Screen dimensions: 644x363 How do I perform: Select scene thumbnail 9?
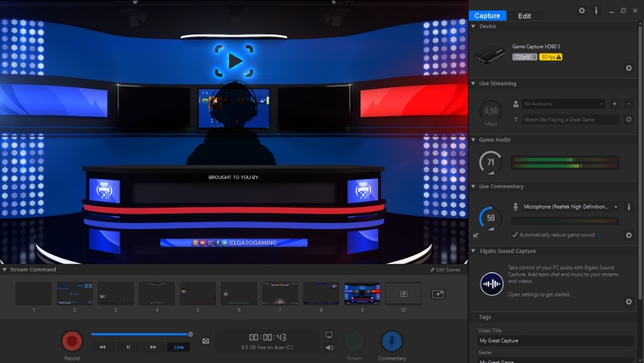click(362, 293)
